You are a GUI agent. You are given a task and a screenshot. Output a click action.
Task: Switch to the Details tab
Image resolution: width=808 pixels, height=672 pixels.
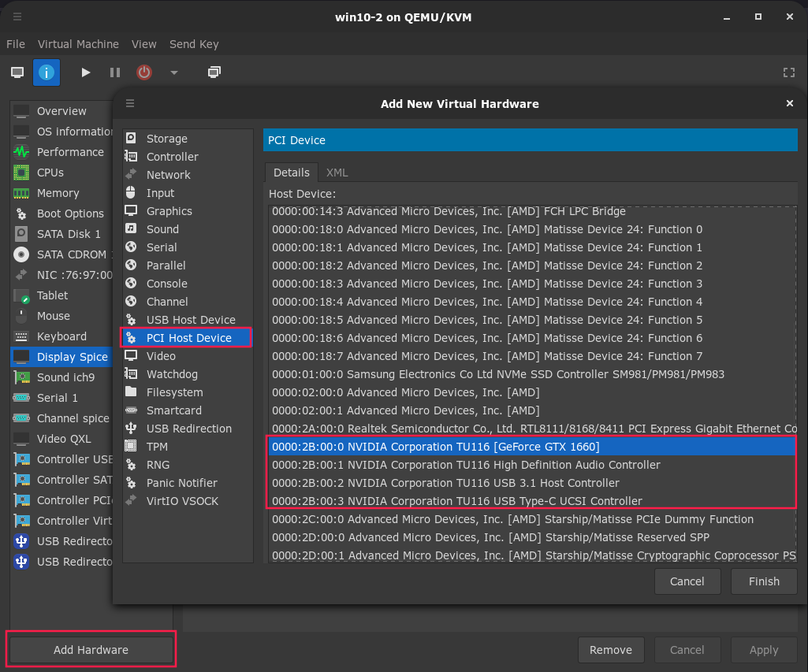click(x=291, y=173)
